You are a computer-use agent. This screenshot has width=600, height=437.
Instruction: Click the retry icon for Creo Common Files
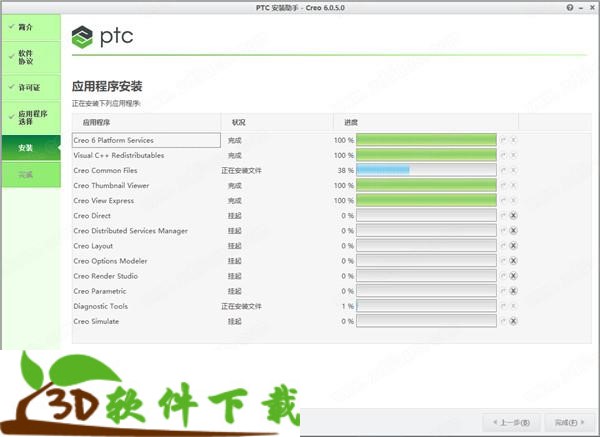point(504,170)
